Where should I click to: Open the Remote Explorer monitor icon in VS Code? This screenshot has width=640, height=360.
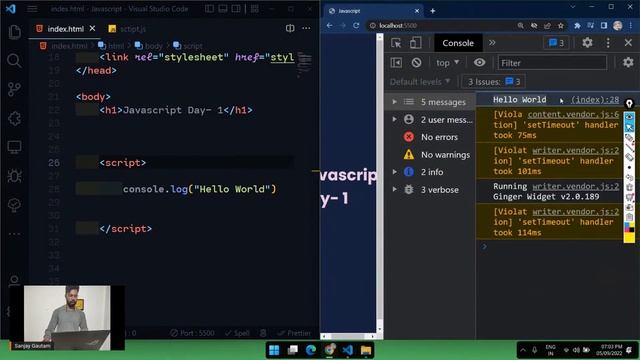pos(15,147)
